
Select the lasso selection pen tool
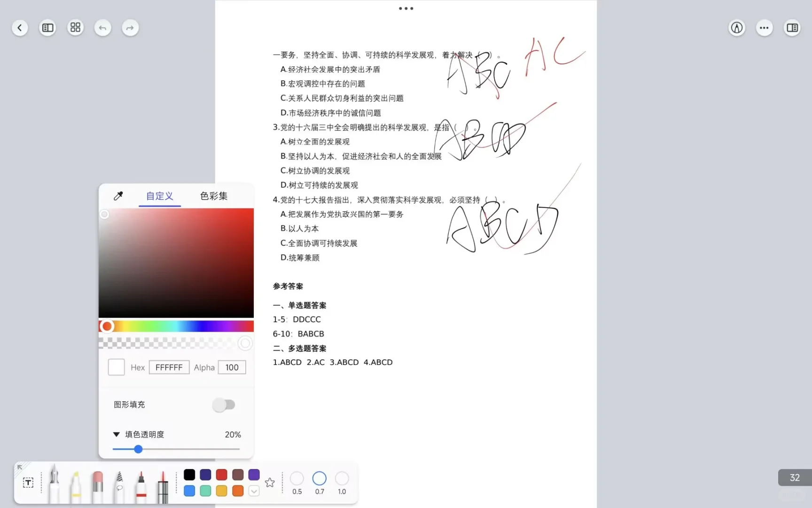(119, 484)
